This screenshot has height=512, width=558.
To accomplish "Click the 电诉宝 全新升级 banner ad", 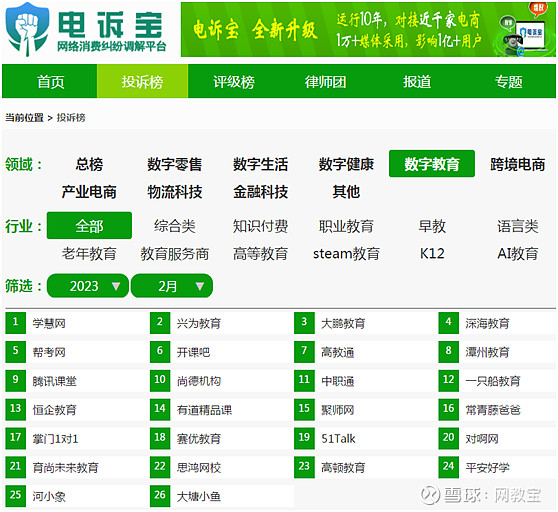I will click(368, 30).
